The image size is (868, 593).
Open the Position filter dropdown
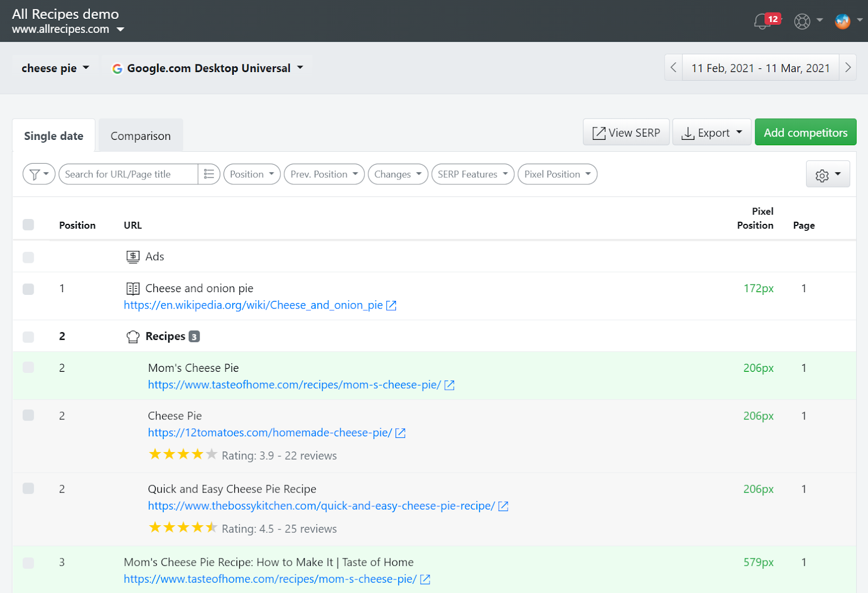[x=251, y=174]
